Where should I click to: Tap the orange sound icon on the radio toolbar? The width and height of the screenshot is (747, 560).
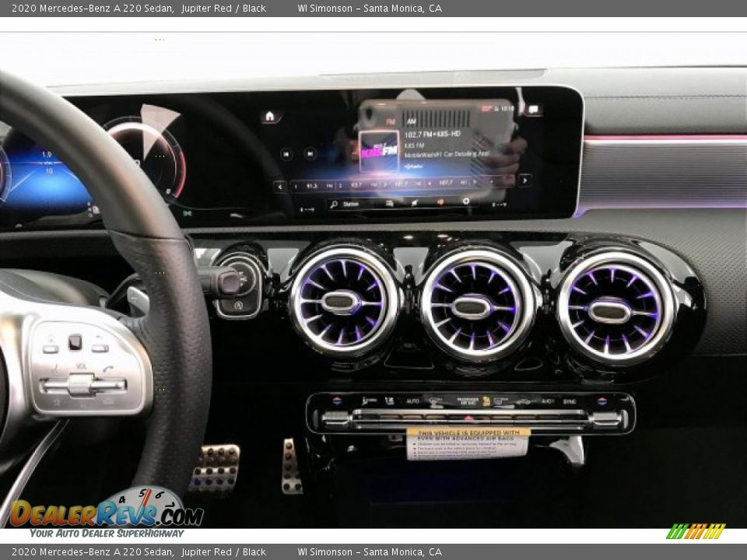point(440,202)
